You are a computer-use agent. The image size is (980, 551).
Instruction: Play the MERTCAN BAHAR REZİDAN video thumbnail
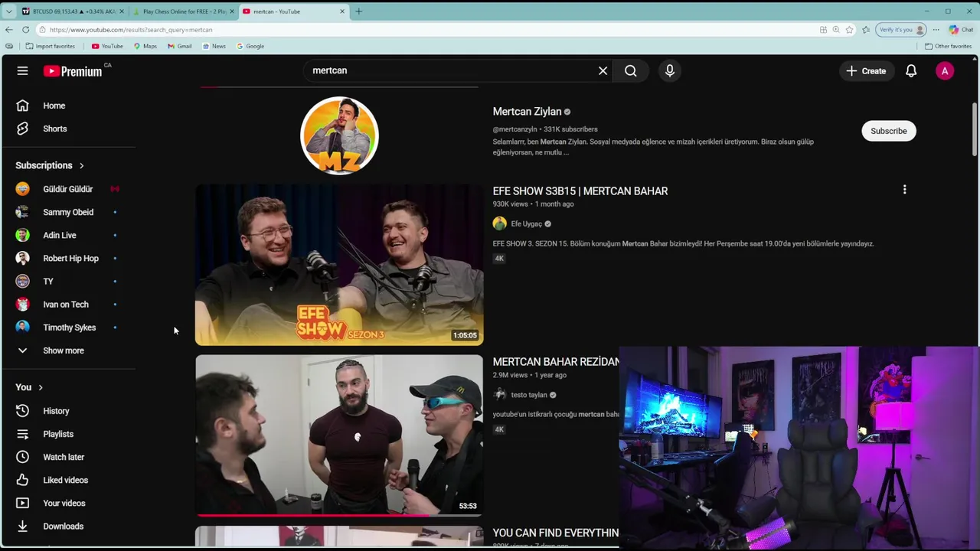[x=339, y=435]
